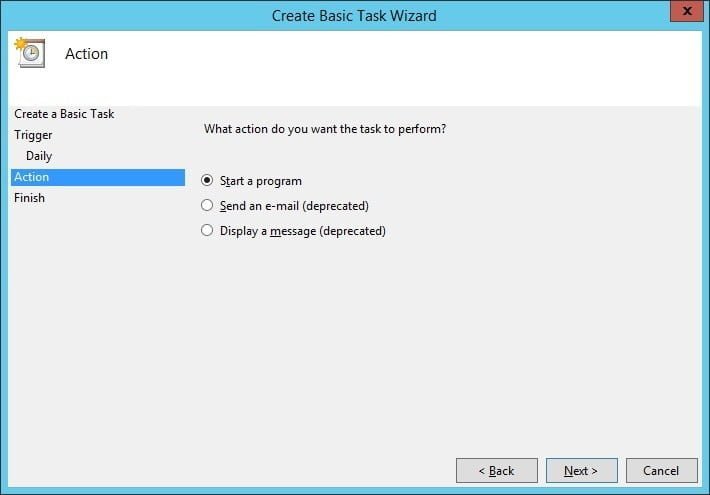Viewport: 710px width, 495px height.
Task: Open the Trigger step in the sidebar
Action: tap(33, 135)
